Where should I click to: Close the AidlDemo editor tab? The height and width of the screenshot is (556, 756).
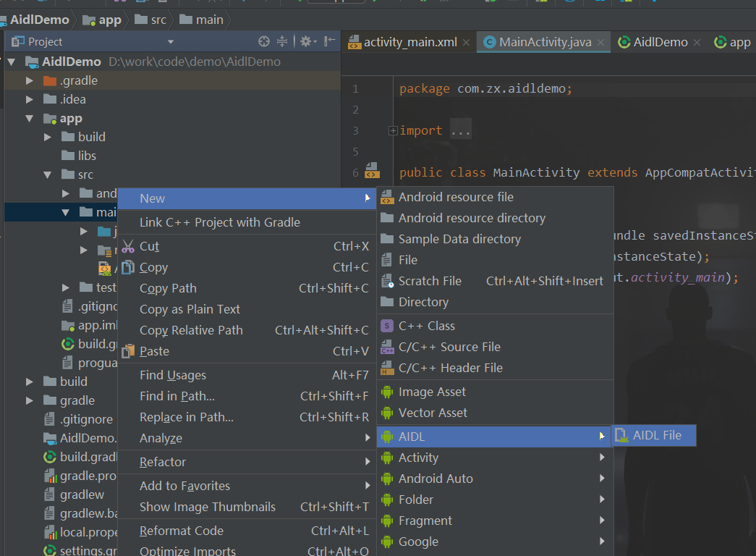(x=697, y=43)
